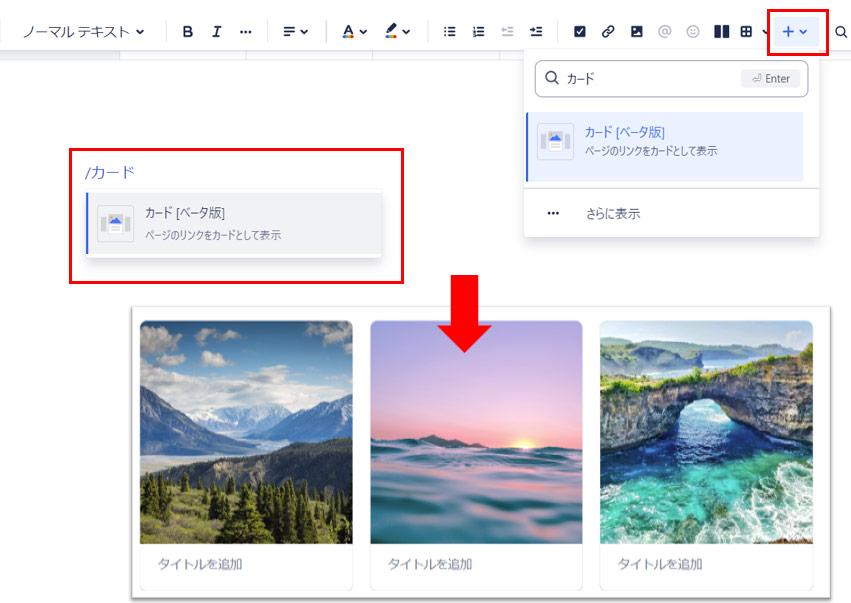This screenshot has height=603, width=851.
Task: Click the search magnifier in the toolbar
Action: pos(841,32)
